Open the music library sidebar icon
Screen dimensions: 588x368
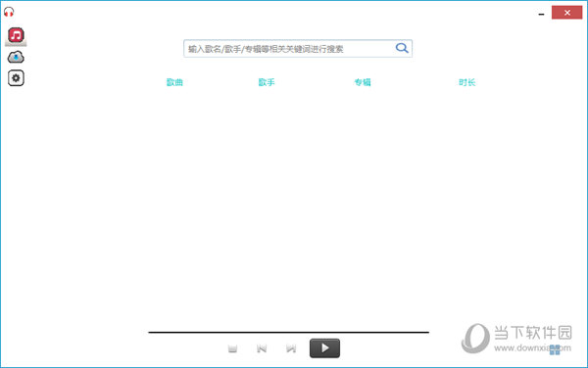pyautogui.click(x=16, y=35)
